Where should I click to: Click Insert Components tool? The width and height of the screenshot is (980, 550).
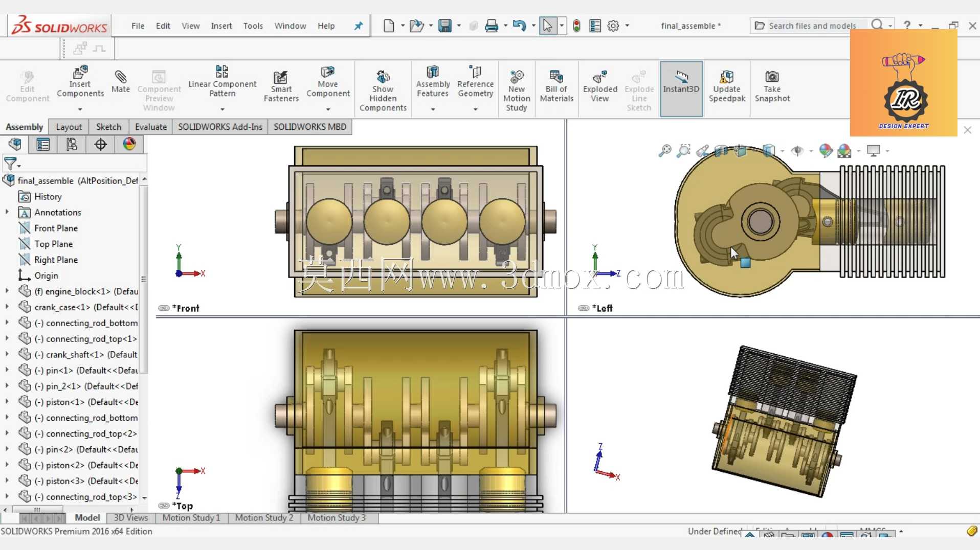pyautogui.click(x=80, y=82)
